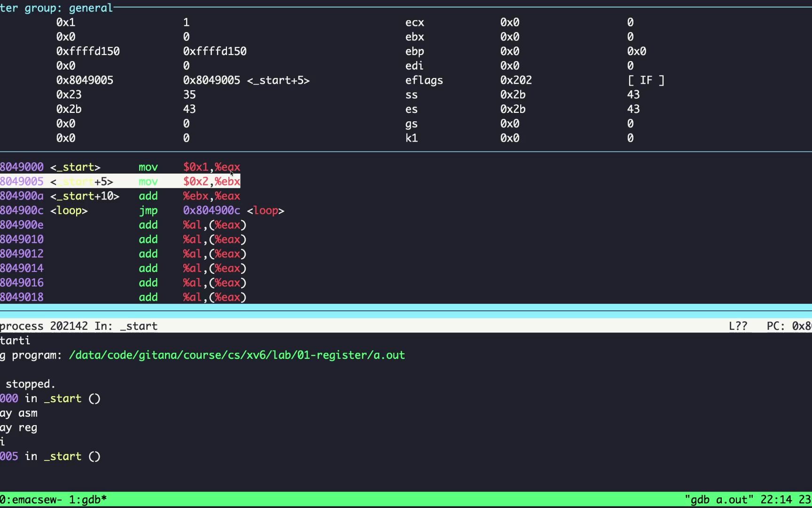Click the jump target 0x804900c <loop>
The height and width of the screenshot is (508, 812).
[234, 211]
